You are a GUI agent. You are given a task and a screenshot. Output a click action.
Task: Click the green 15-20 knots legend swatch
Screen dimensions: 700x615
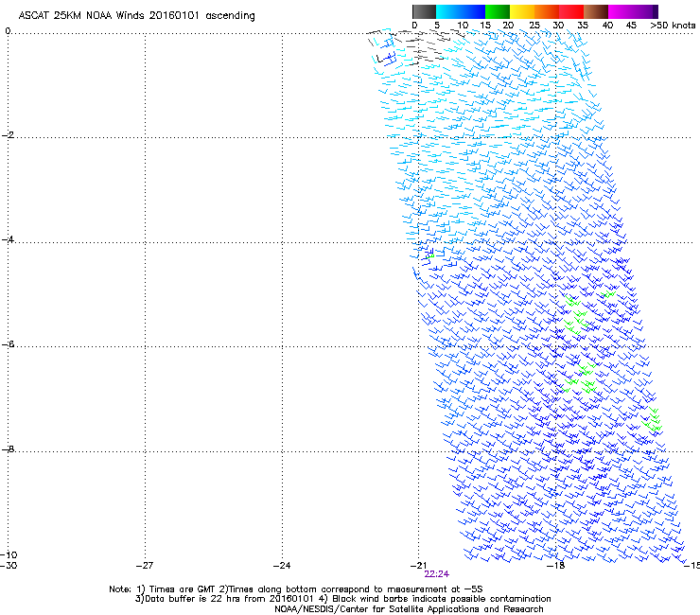(x=498, y=11)
